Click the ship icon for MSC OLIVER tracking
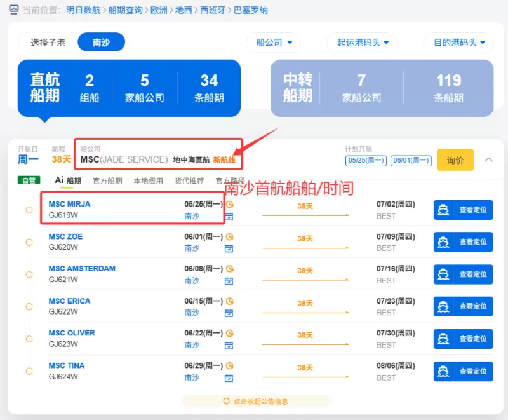The image size is (508, 420). (x=443, y=339)
